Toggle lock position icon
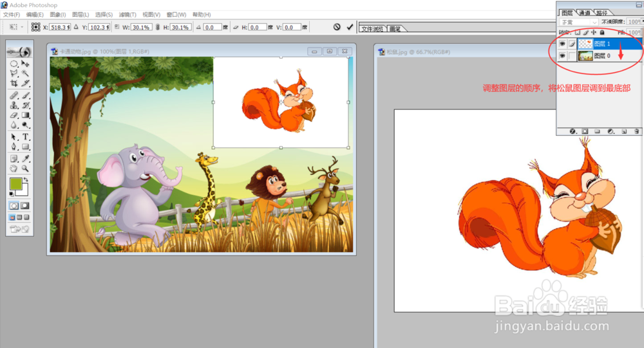Viewport: 644px width, 348px height. 594,32
